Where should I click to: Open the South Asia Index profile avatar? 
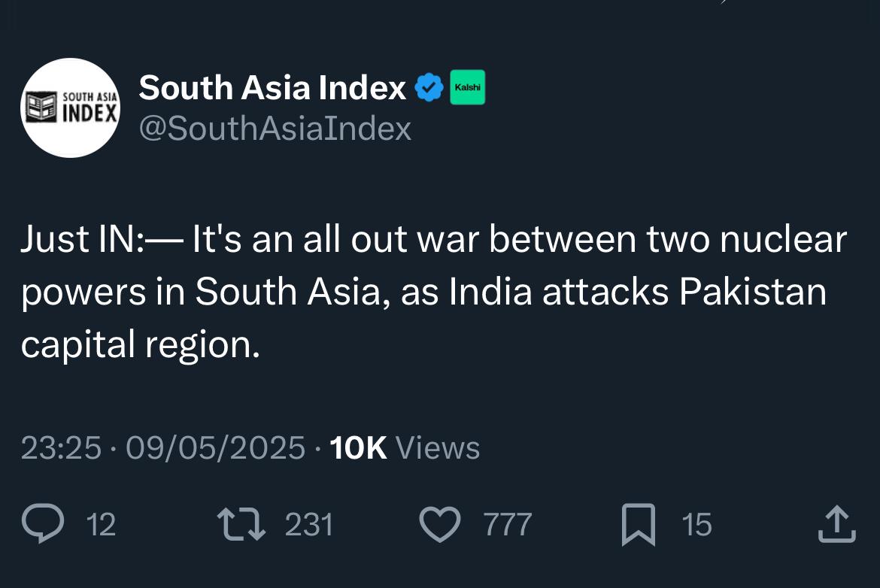pos(70,108)
